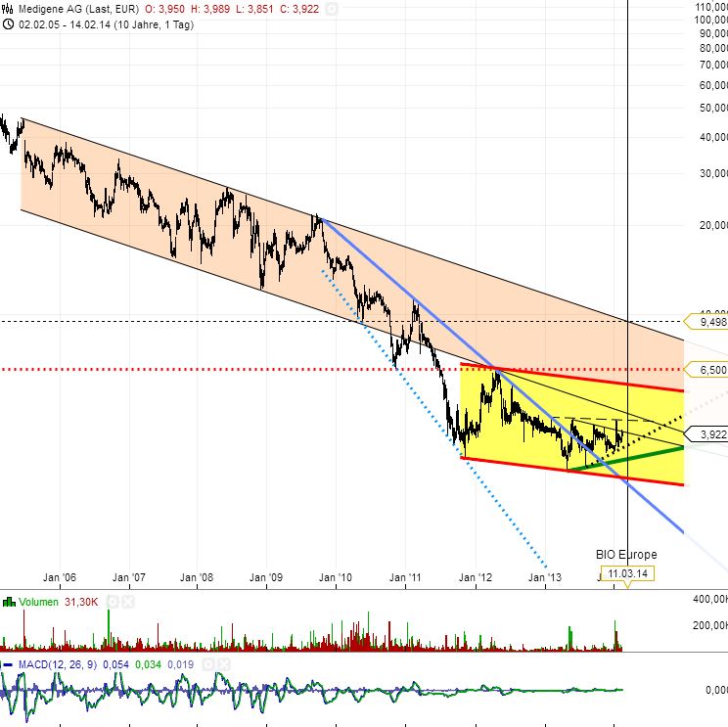Remove the Volumen indicator with its X

coord(128,602)
